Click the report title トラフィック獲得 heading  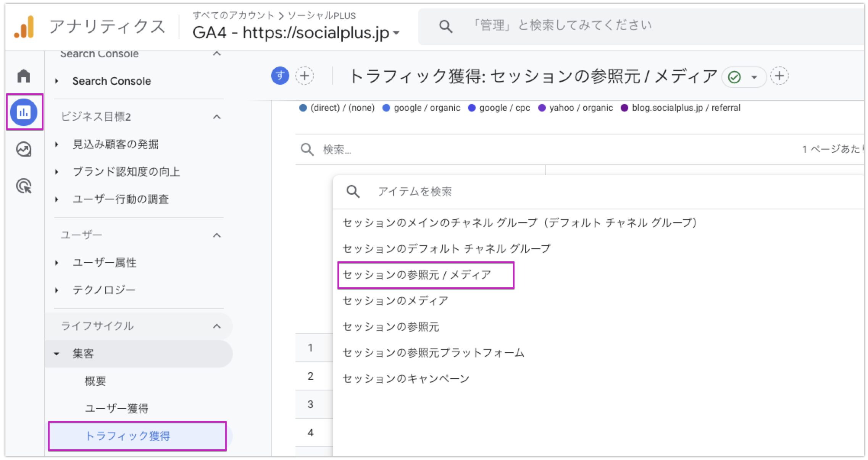pyautogui.click(x=533, y=76)
